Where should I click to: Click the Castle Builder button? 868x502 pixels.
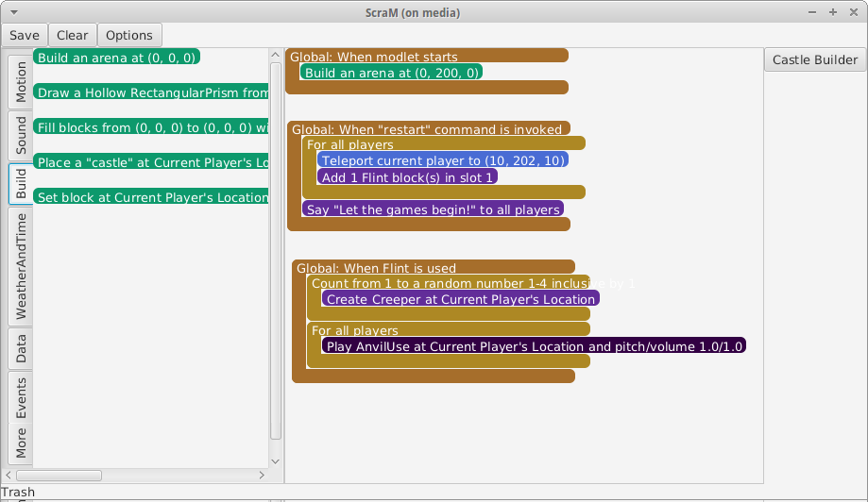[x=814, y=59]
